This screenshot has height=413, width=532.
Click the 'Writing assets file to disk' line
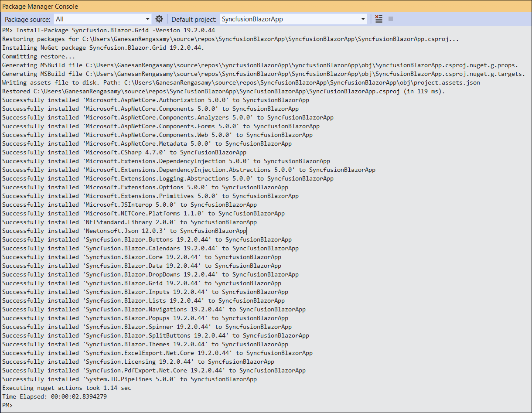(x=241, y=82)
